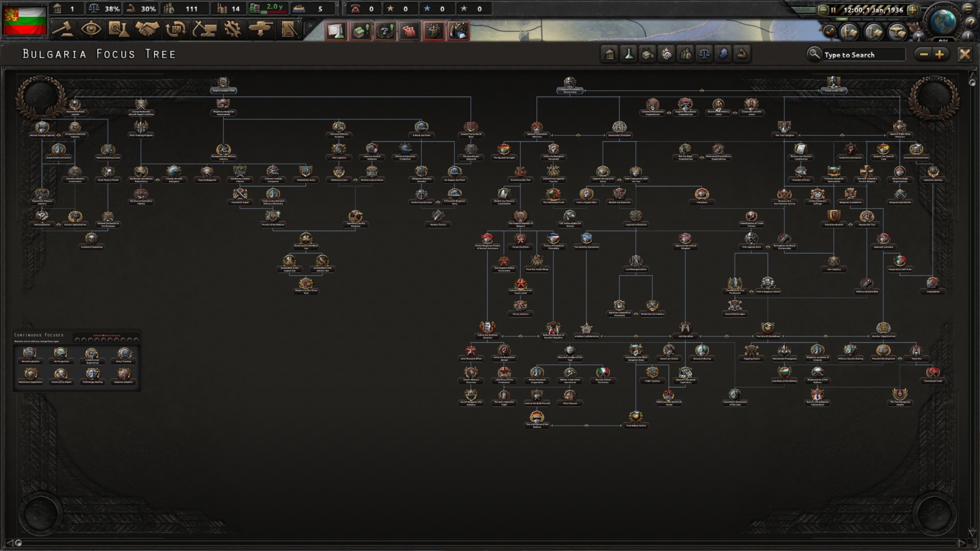Decrease game speed with minus button
The width and height of the screenshot is (980, 551).
[823, 10]
